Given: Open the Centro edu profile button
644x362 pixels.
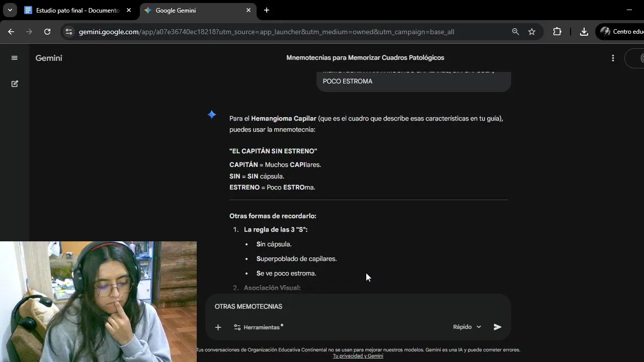Looking at the screenshot, I should pyautogui.click(x=620, y=32).
